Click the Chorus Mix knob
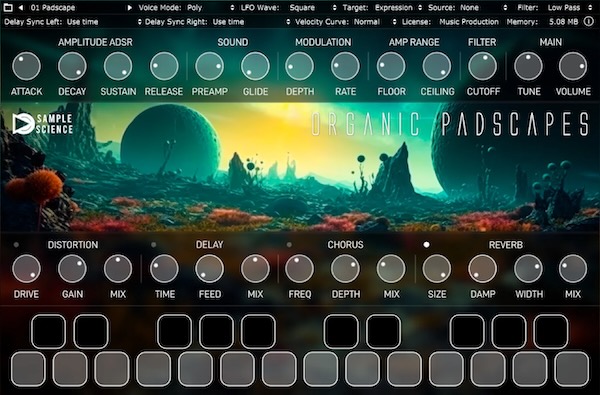 [x=391, y=269]
